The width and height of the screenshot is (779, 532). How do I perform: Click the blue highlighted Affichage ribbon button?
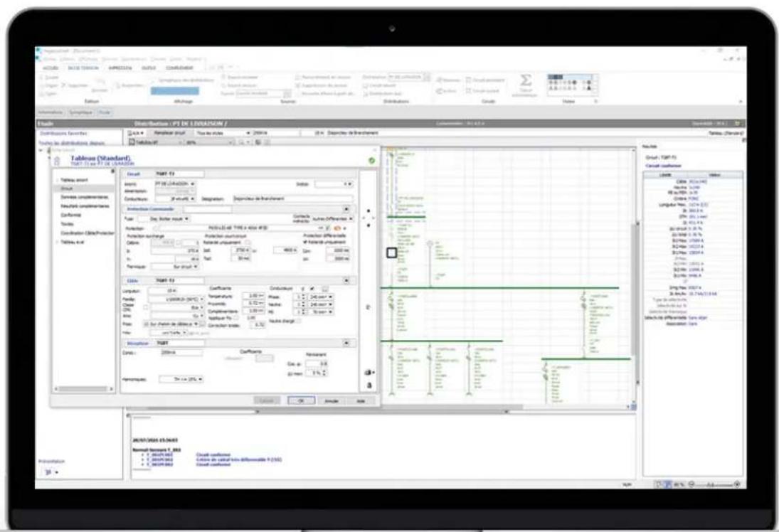point(175,91)
